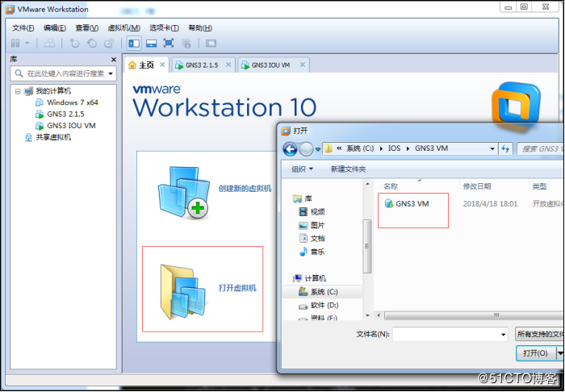Click the suspend/pause VM toolbar icon
The height and width of the screenshot is (392, 565).
point(15,44)
